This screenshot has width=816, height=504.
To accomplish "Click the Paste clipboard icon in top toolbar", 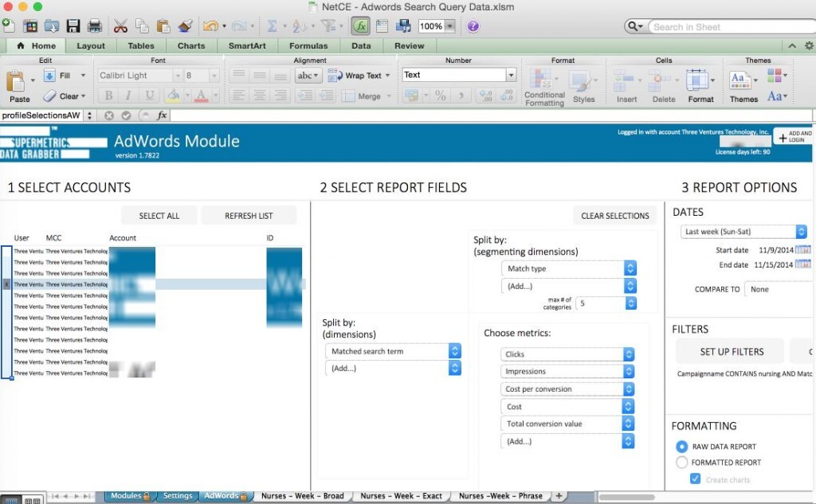I will click(163, 26).
